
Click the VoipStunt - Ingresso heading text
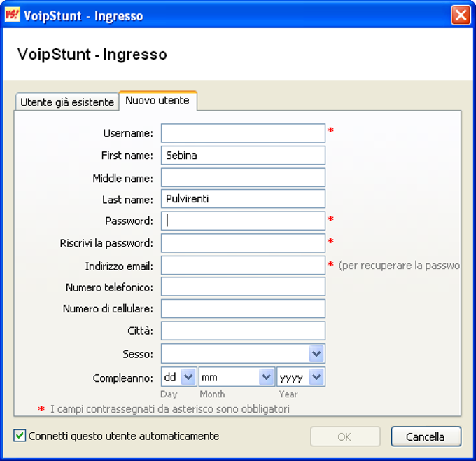click(92, 55)
